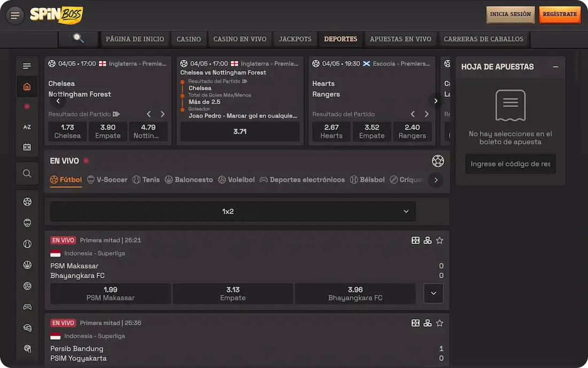This screenshot has height=368, width=588.
Task: Select esports gamepad icon in sidebar
Action: tap(27, 307)
